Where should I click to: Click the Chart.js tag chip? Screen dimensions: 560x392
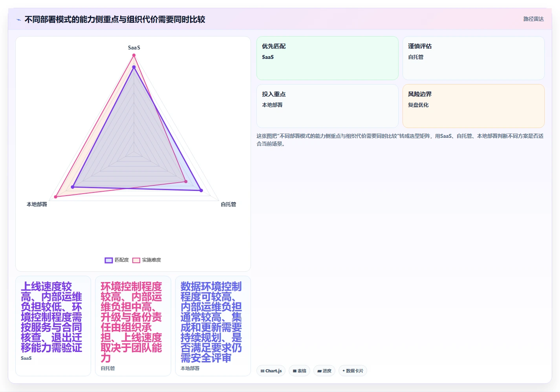271,371
